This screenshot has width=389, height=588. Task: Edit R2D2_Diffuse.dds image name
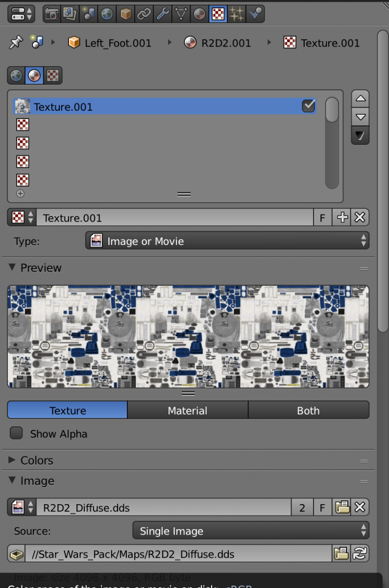click(164, 507)
